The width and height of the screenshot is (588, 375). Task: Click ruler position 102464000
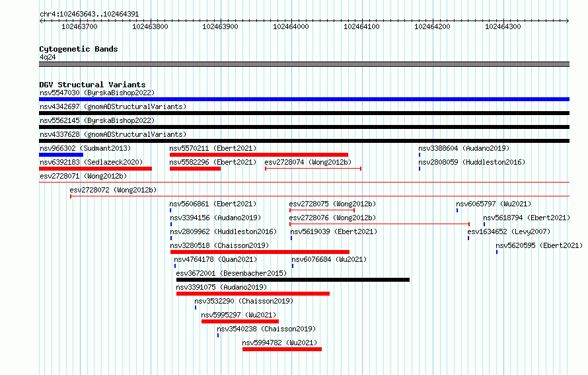291,26
